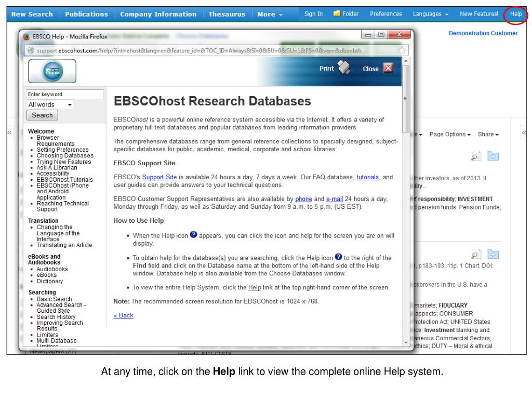Open Trying New Features help topic
The height and width of the screenshot is (399, 532).
coord(64,162)
